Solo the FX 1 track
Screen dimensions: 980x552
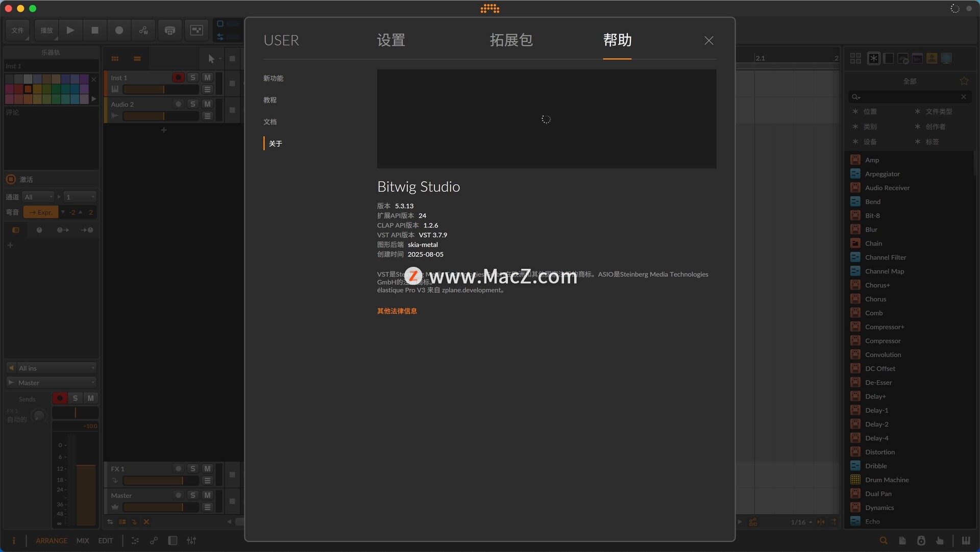[192, 468]
